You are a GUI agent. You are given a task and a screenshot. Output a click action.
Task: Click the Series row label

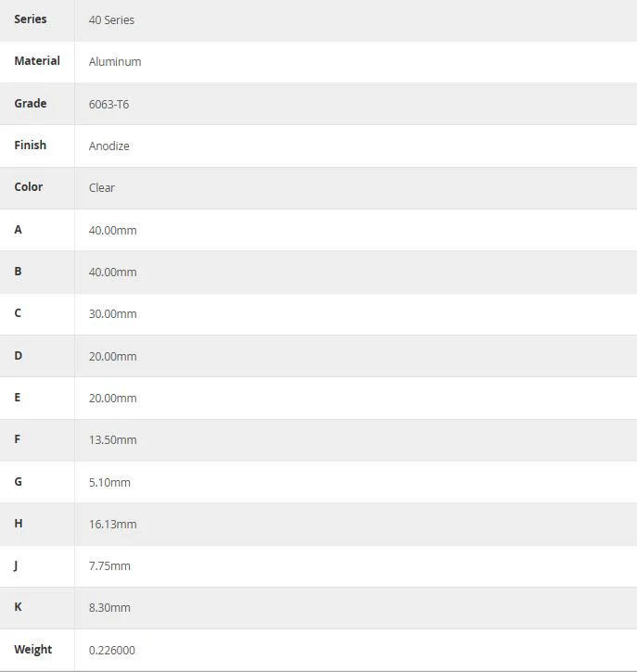[30, 19]
